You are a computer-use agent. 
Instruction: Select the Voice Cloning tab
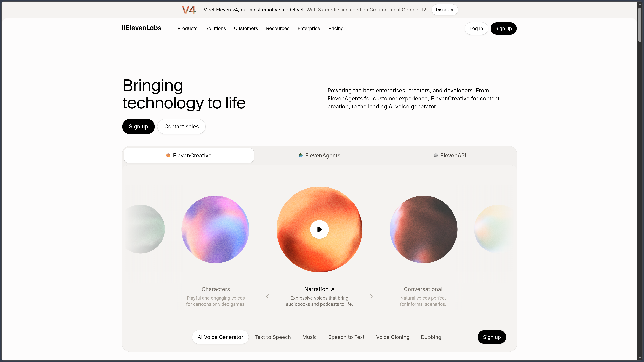(392, 337)
